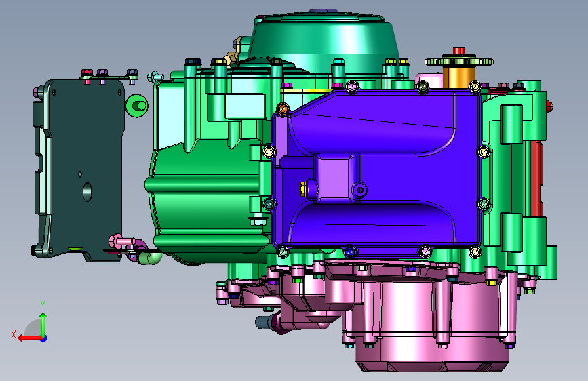
Task: Click the blue Z axis dot of the triad
Action: 44,338
